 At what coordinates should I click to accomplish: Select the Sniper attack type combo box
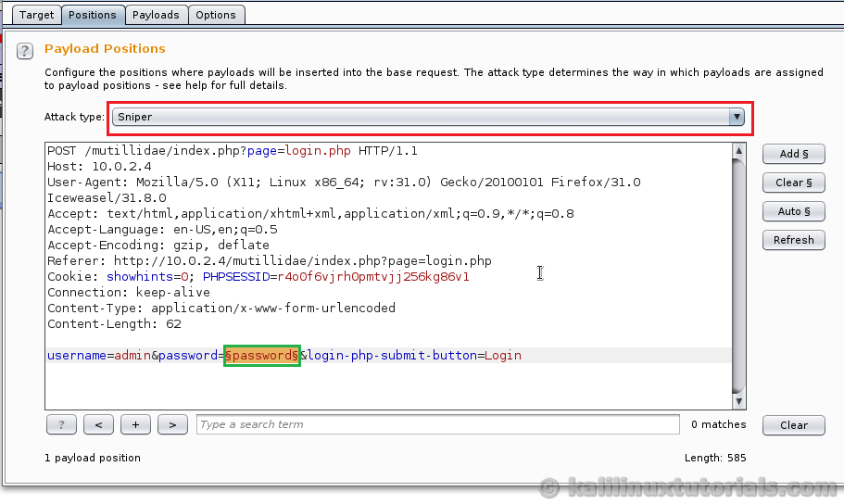click(x=428, y=117)
